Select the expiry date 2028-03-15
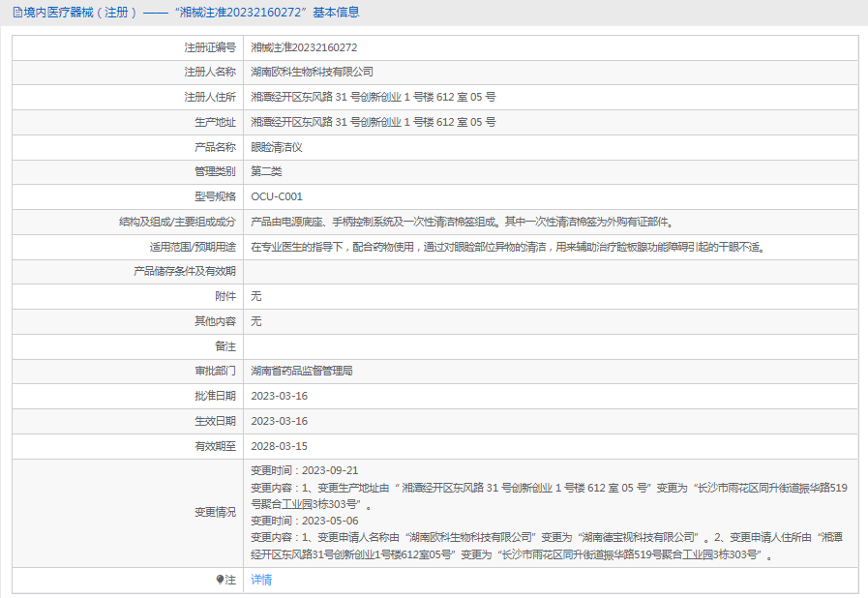 pos(279,446)
